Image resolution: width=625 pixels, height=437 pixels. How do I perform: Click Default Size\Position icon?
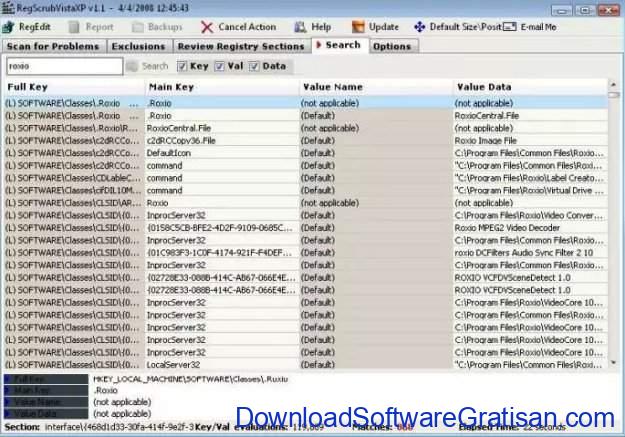420,27
